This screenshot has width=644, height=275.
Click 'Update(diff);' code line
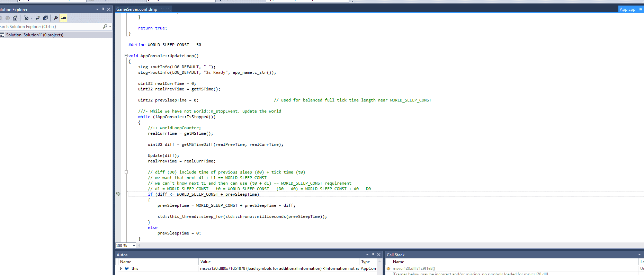point(163,156)
